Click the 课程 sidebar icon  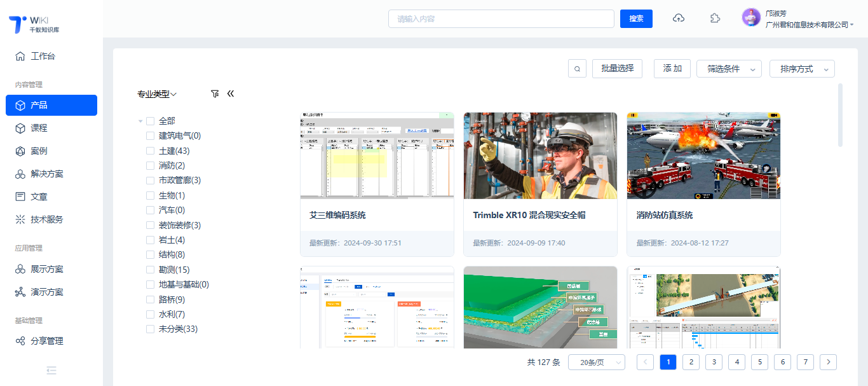pos(20,128)
